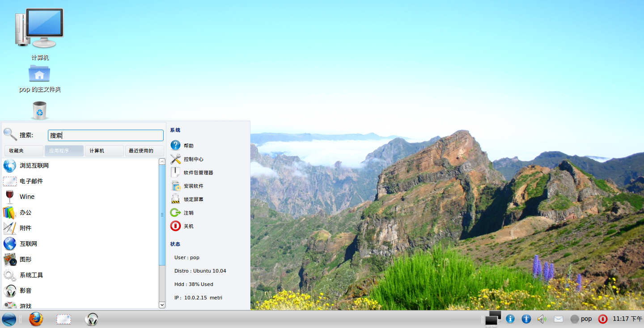Click the 关机 red power icon in menu

pos(176,226)
